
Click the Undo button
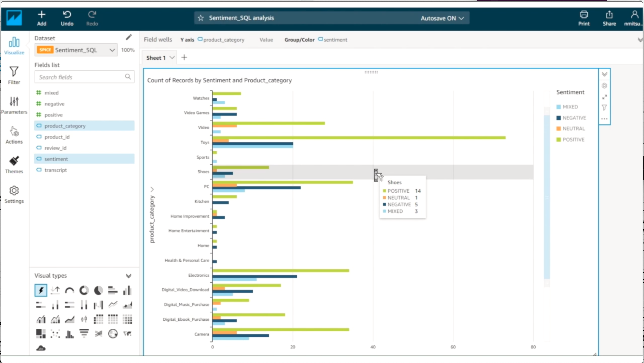pos(67,18)
